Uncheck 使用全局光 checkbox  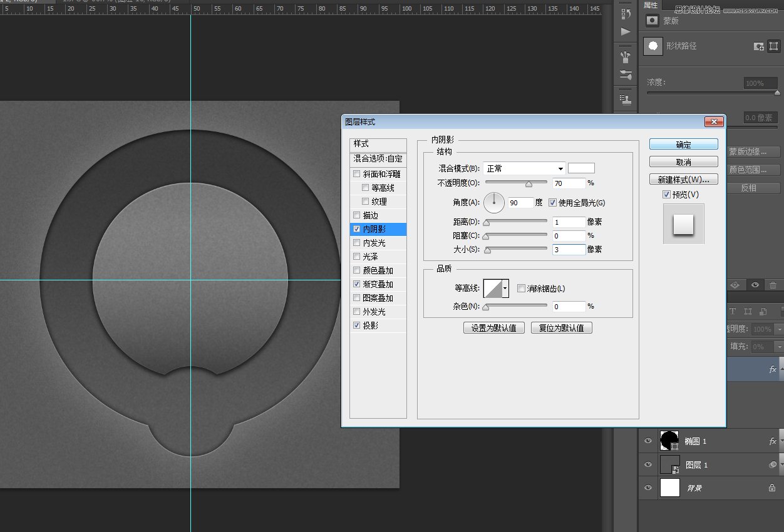coord(552,202)
